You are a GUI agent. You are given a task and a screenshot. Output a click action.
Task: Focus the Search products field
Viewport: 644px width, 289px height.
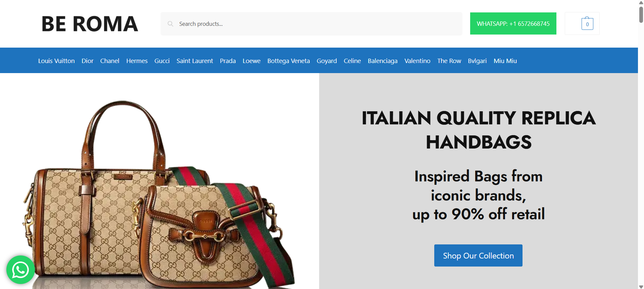pyautogui.click(x=311, y=24)
